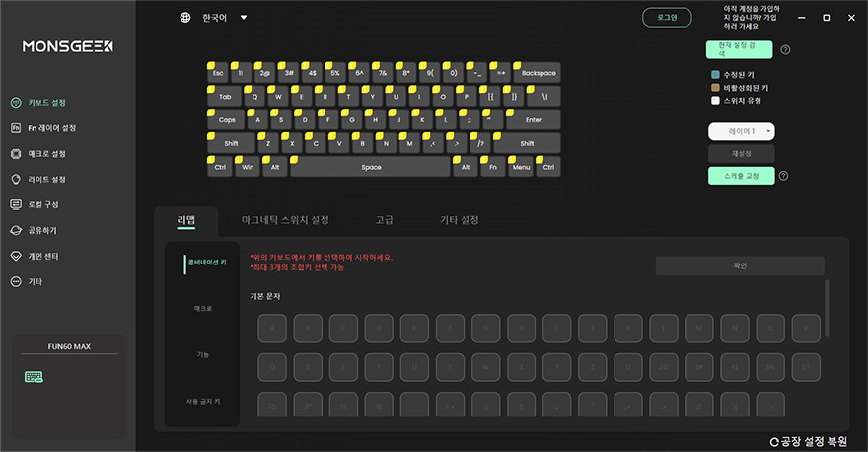868x452 pixels.
Task: Switch to the 마그네틱 스위치 설정 tab
Action: coord(285,220)
